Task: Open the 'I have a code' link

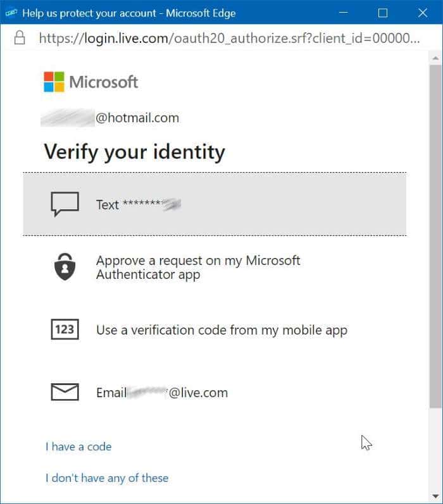Action: [78, 446]
